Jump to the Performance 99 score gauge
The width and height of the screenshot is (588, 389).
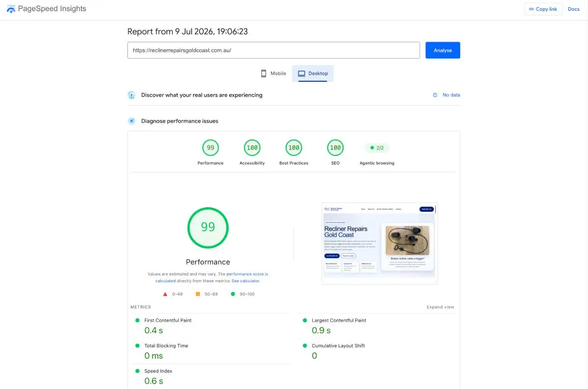click(x=210, y=147)
